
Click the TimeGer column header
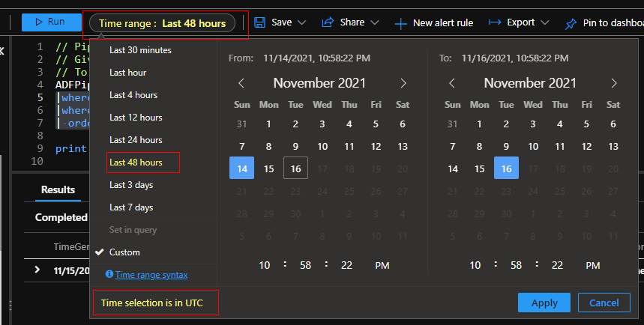pyautogui.click(x=71, y=246)
